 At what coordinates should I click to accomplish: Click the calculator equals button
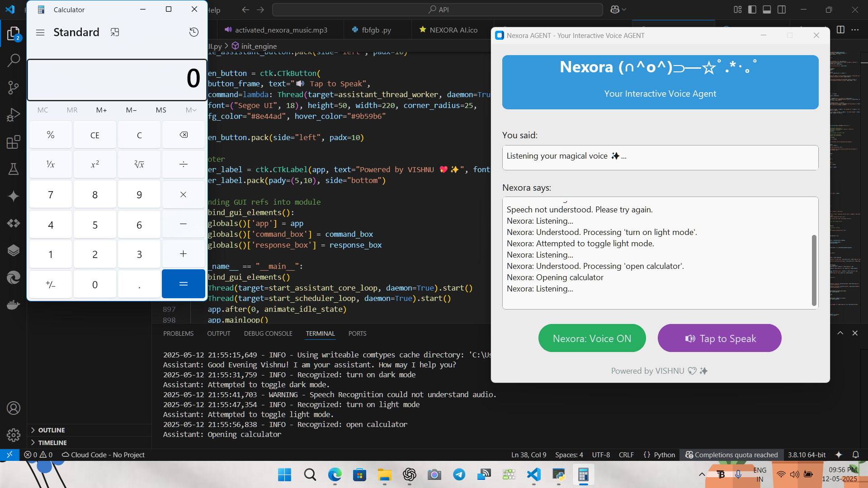184,284
